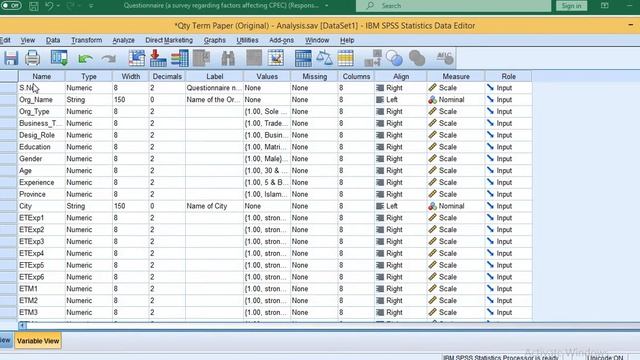Open the Transform menu
640x360 pixels.
pos(87,40)
